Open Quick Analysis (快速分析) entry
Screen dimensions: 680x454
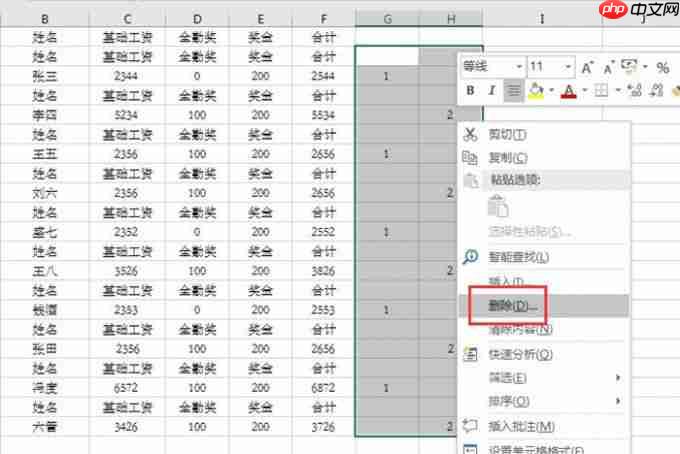(545, 355)
